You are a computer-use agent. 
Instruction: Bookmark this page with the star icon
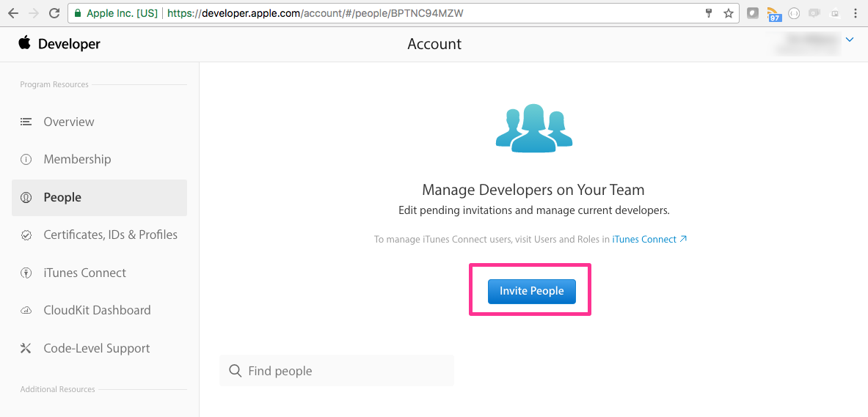(729, 13)
